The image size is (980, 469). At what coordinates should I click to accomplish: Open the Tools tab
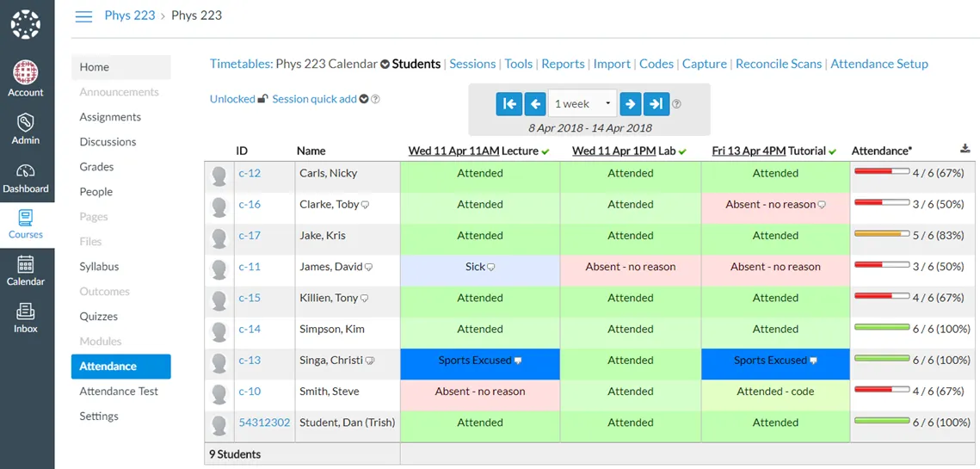pos(519,64)
